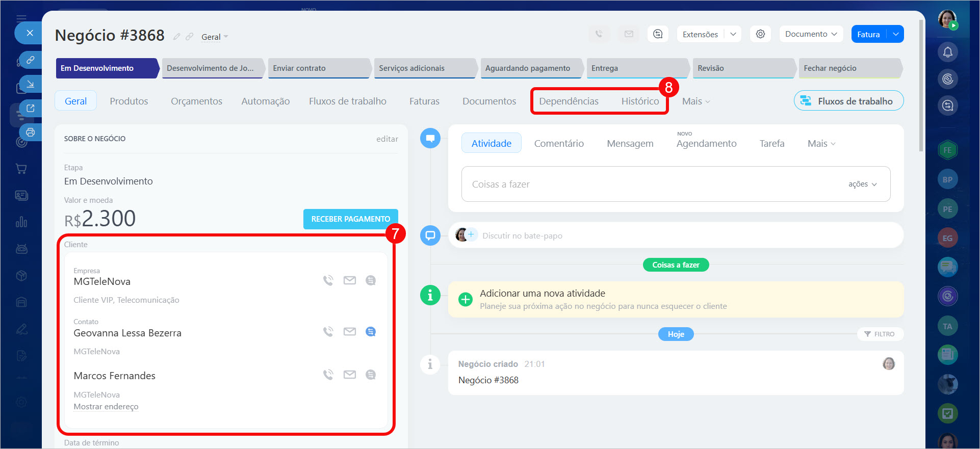Image resolution: width=980 pixels, height=449 pixels.
Task: Open the Documento dropdown
Action: coord(810,34)
